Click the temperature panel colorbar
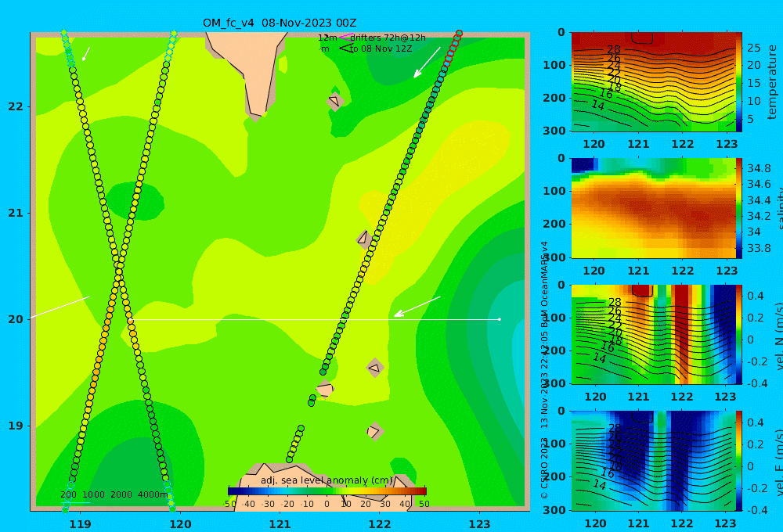The height and width of the screenshot is (532, 783). click(739, 82)
